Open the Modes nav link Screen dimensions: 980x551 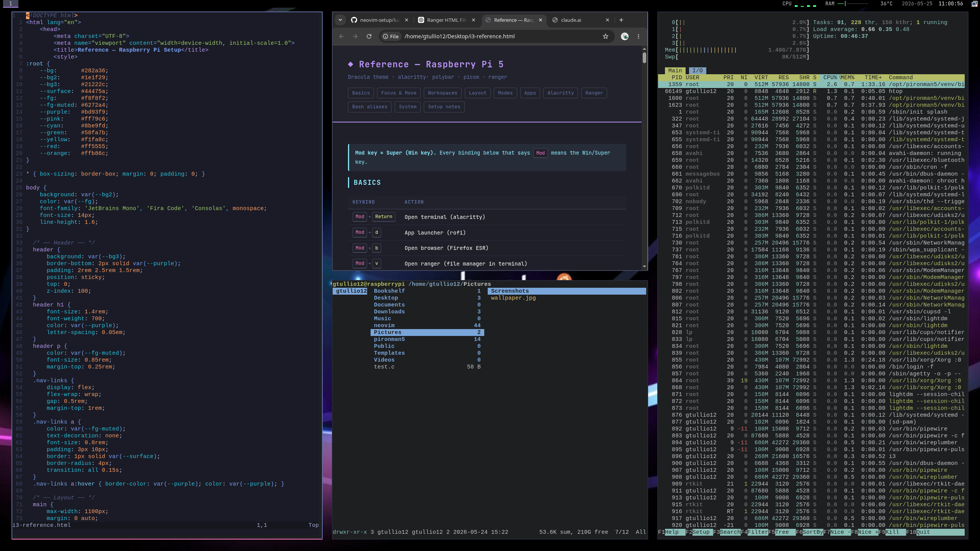[505, 93]
